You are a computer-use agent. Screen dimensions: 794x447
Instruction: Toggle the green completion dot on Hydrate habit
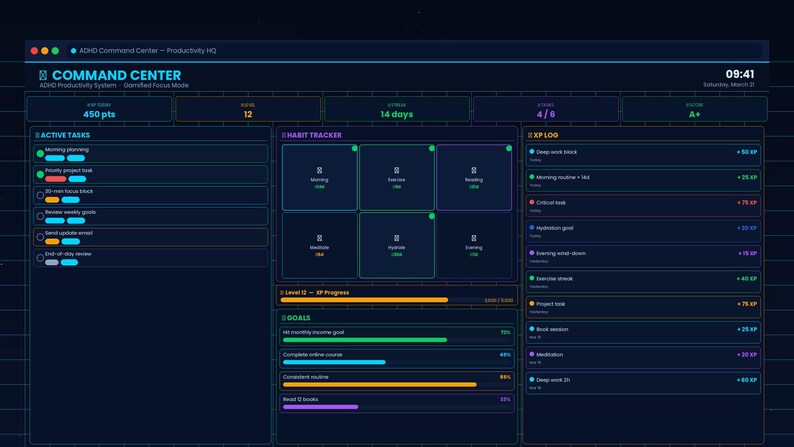pos(431,216)
